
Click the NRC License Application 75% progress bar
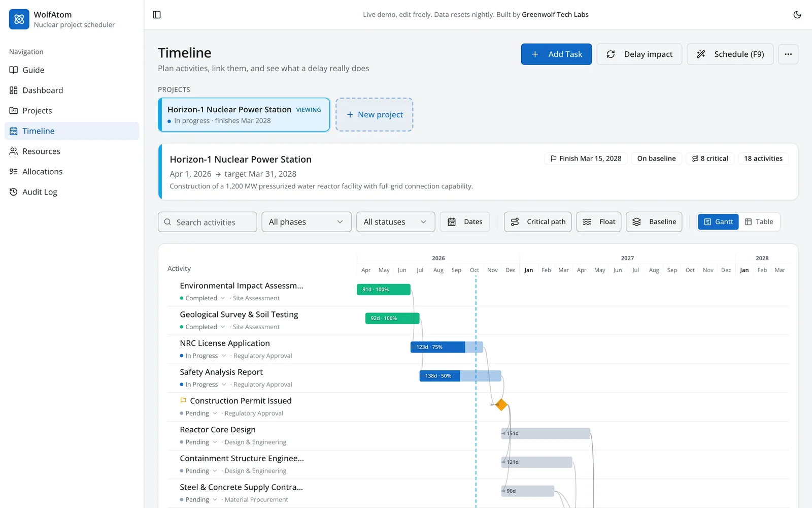(x=447, y=347)
